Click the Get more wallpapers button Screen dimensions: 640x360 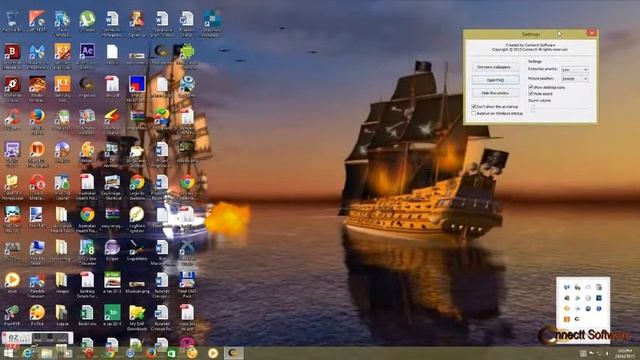pos(496,67)
